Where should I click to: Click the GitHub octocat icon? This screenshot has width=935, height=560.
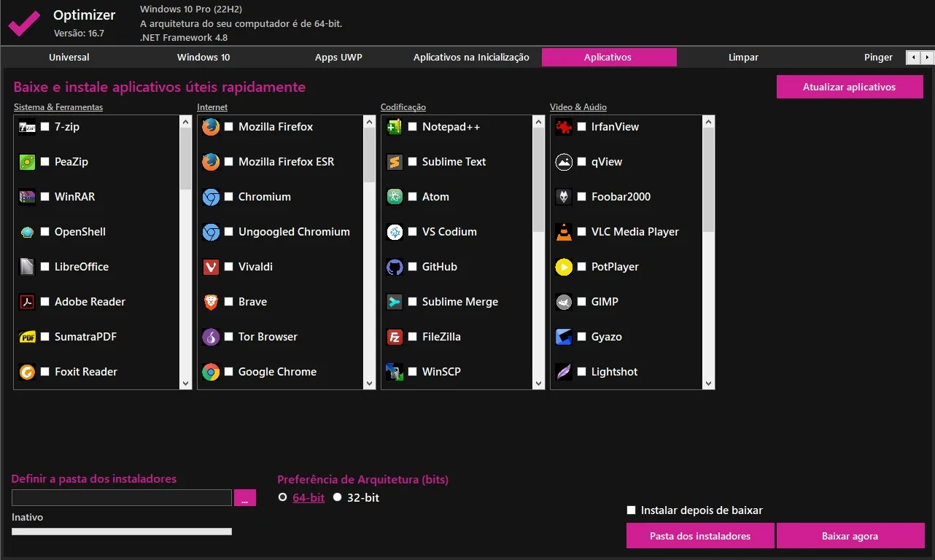tap(395, 267)
